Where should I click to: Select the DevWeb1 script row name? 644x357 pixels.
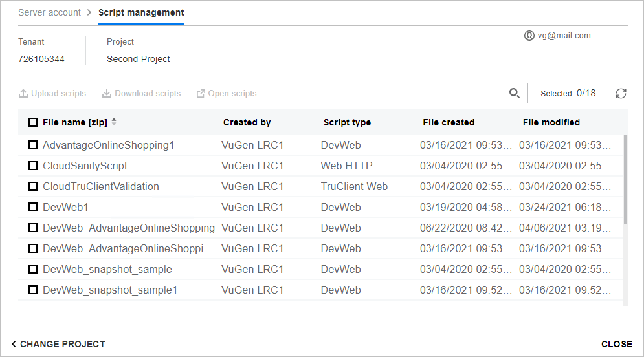coord(65,208)
